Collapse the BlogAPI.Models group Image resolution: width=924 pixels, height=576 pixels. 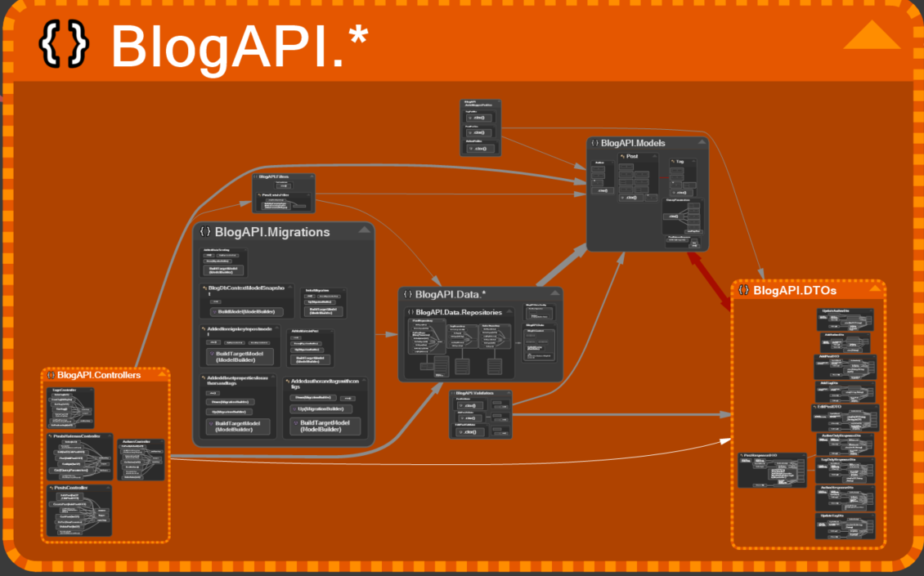coord(701,142)
